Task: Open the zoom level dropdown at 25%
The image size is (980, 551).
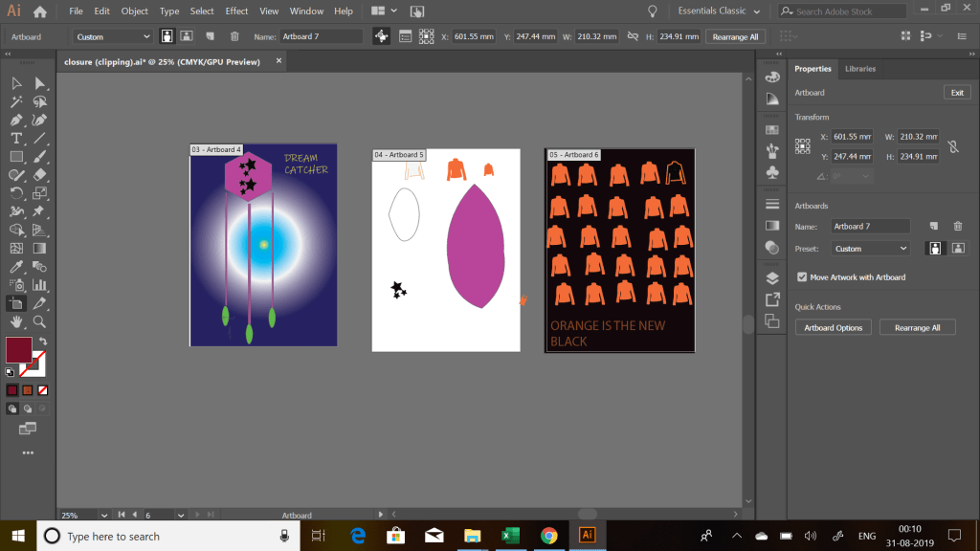Action: (105, 515)
